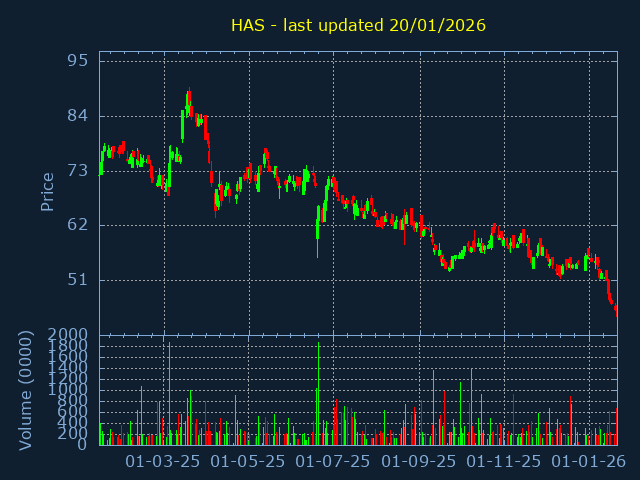This screenshot has width=640, height=480.
Task: Select the 51 price tick label
Action: coord(77,280)
